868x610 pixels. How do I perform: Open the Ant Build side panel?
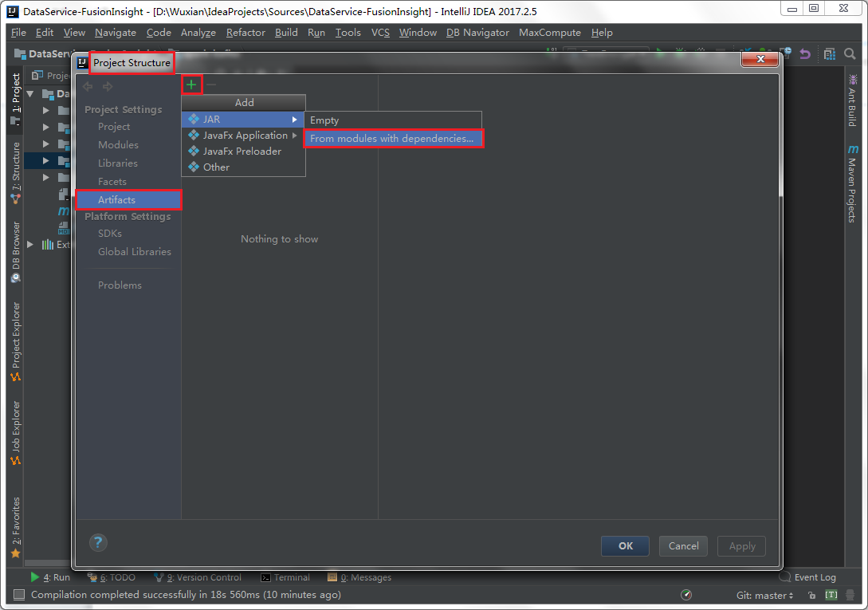[x=853, y=100]
